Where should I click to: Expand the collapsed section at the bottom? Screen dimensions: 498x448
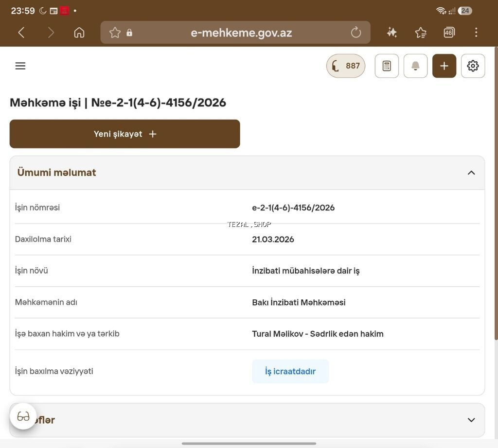[471, 420]
